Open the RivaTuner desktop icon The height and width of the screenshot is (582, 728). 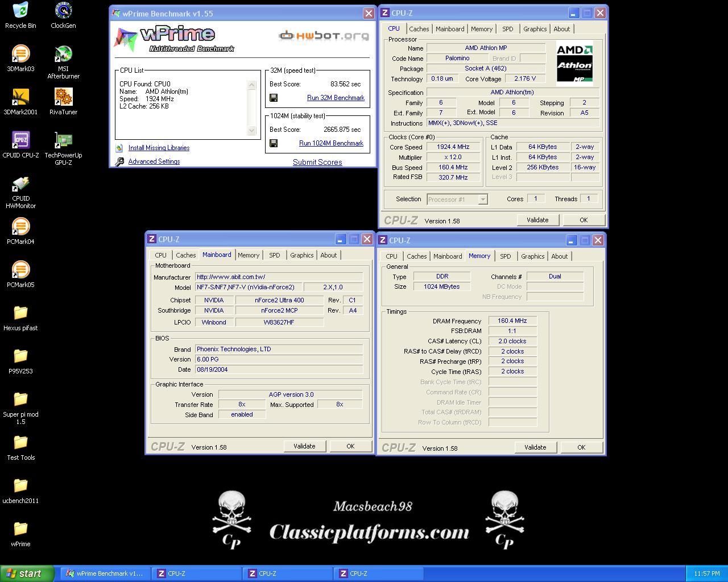coord(63,102)
